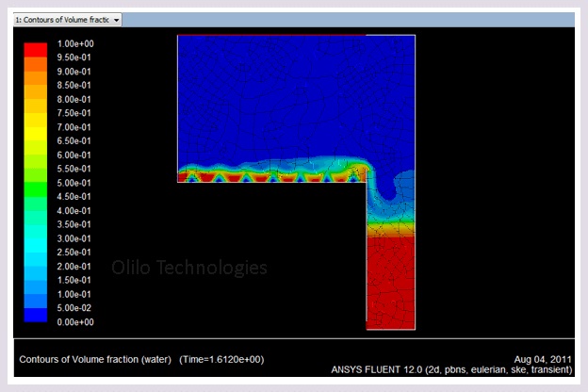Click the 9.50e-01 legend value
588x392 pixels.
pyautogui.click(x=73, y=57)
